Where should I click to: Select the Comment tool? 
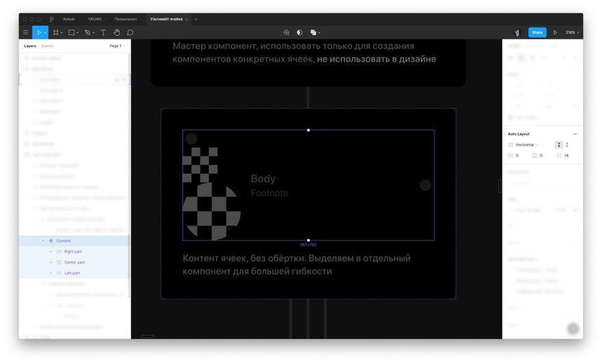130,33
